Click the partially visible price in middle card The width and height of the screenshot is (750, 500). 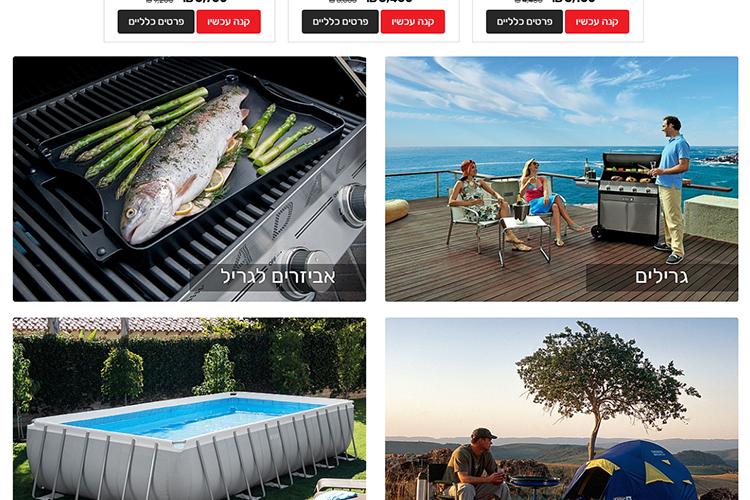coord(389,1)
